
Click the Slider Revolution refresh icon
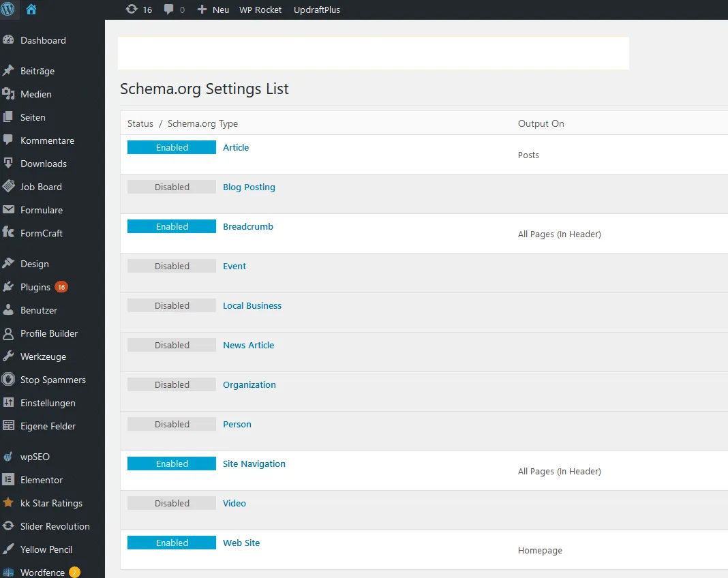click(x=8, y=526)
